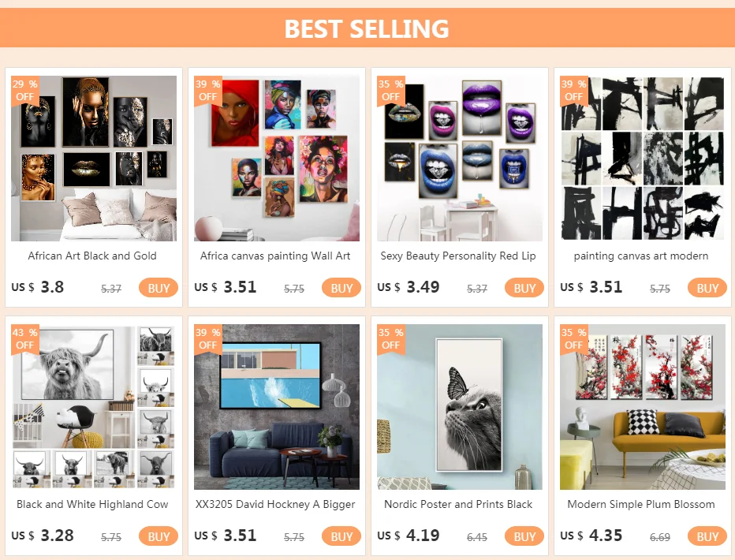Click BUY for David Hockney A Bigger
735x560 pixels.
(x=341, y=536)
